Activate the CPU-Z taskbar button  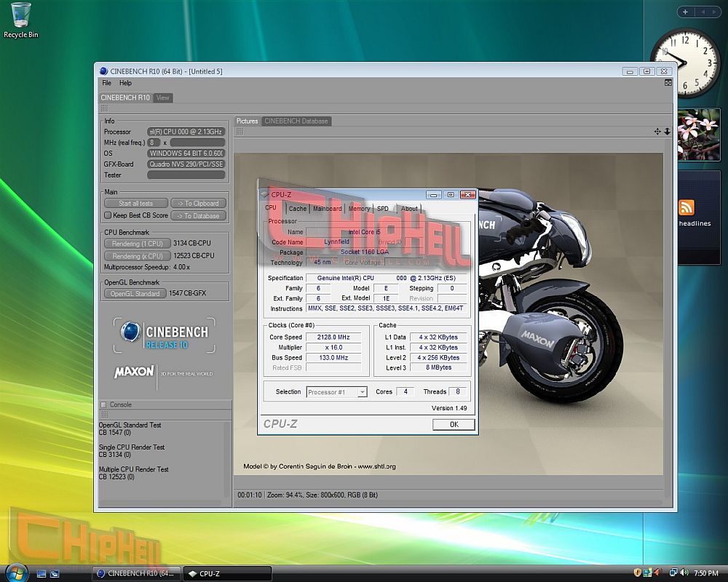pos(227,574)
